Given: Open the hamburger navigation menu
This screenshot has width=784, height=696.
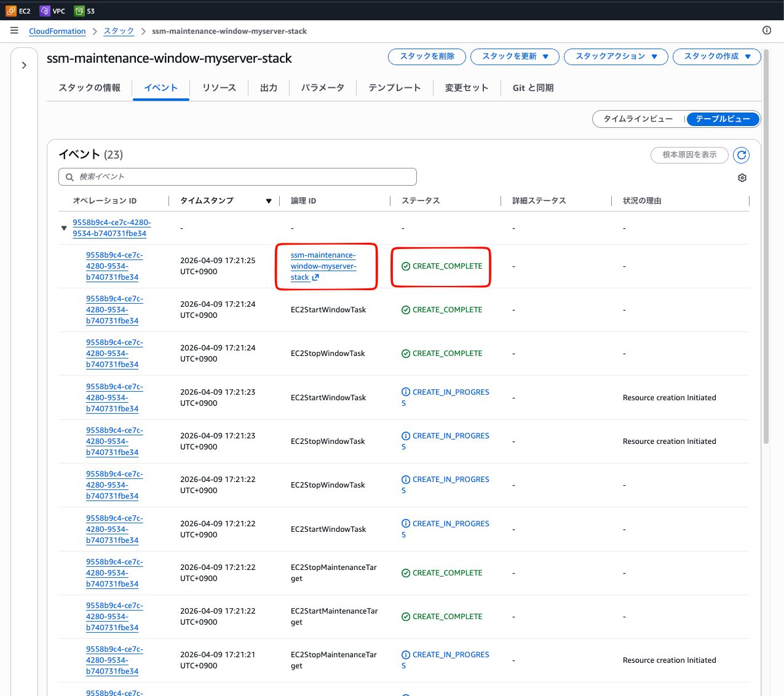Looking at the screenshot, I should (14, 31).
